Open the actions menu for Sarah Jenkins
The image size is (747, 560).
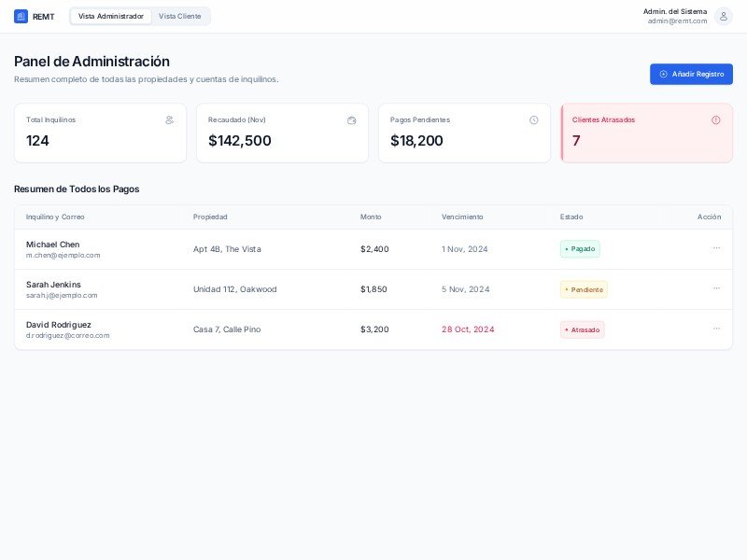[x=716, y=288]
